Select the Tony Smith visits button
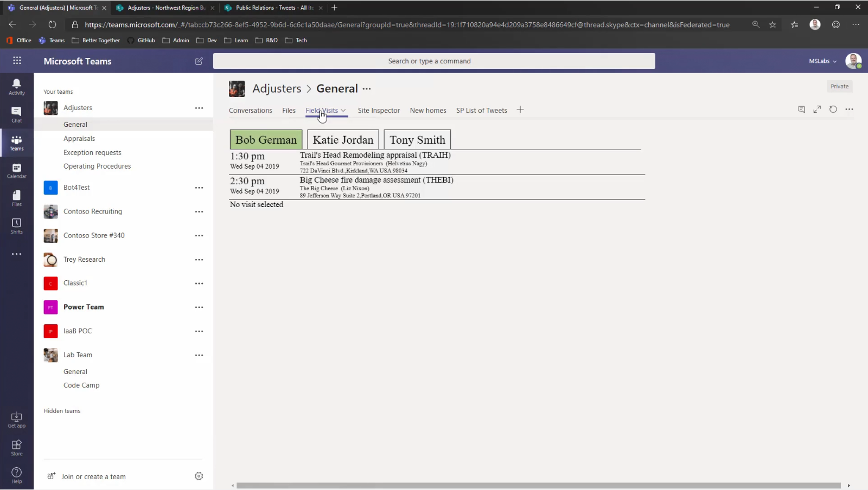868x490 pixels. (x=417, y=140)
